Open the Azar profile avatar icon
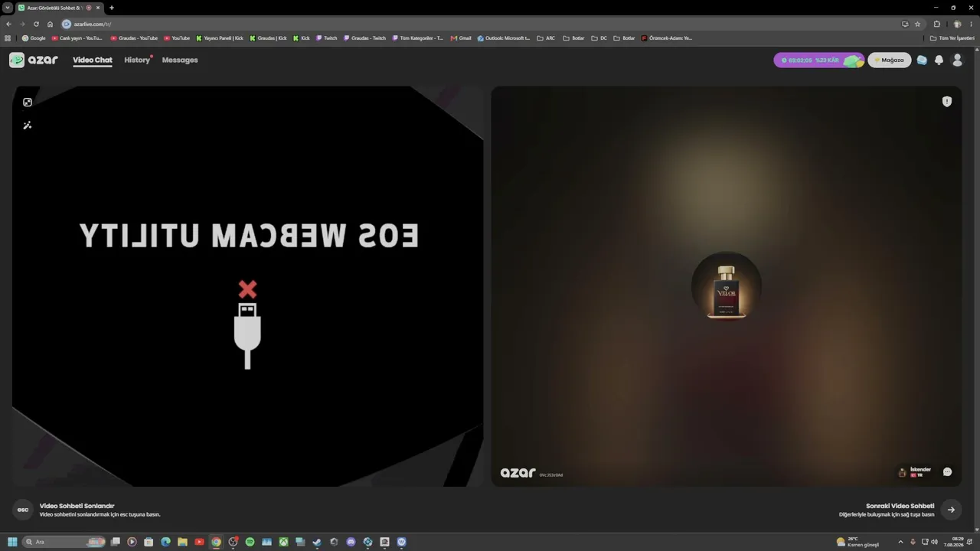 click(957, 60)
